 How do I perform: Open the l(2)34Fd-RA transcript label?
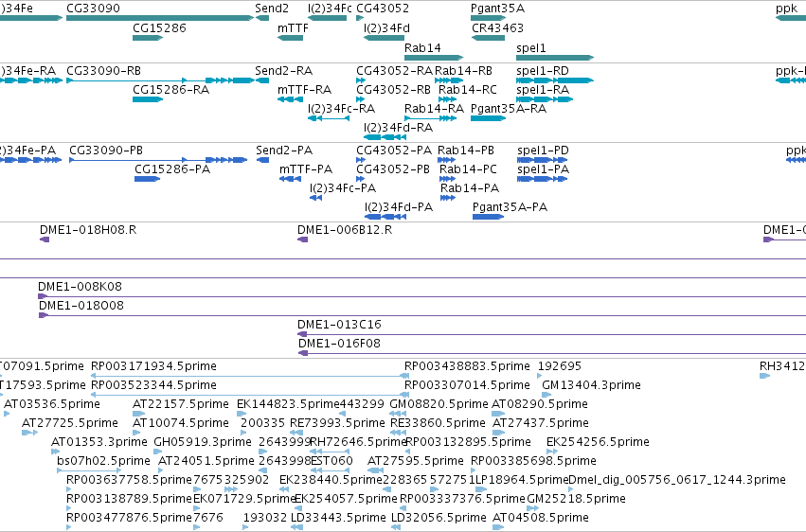click(398, 128)
